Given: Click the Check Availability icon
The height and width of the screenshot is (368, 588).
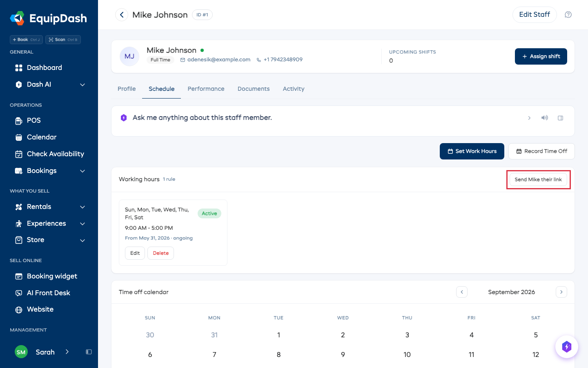Looking at the screenshot, I should point(19,154).
